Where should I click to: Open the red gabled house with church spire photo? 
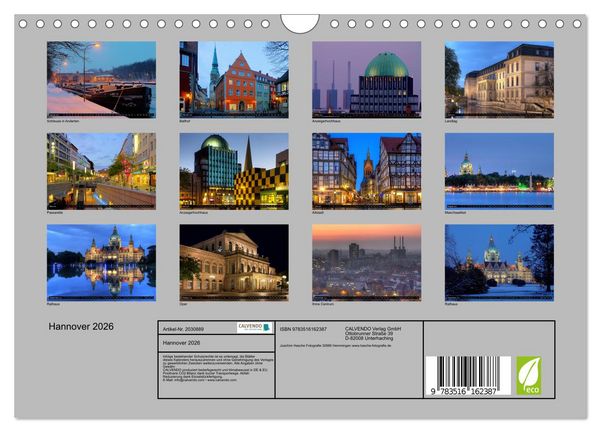coord(234,80)
